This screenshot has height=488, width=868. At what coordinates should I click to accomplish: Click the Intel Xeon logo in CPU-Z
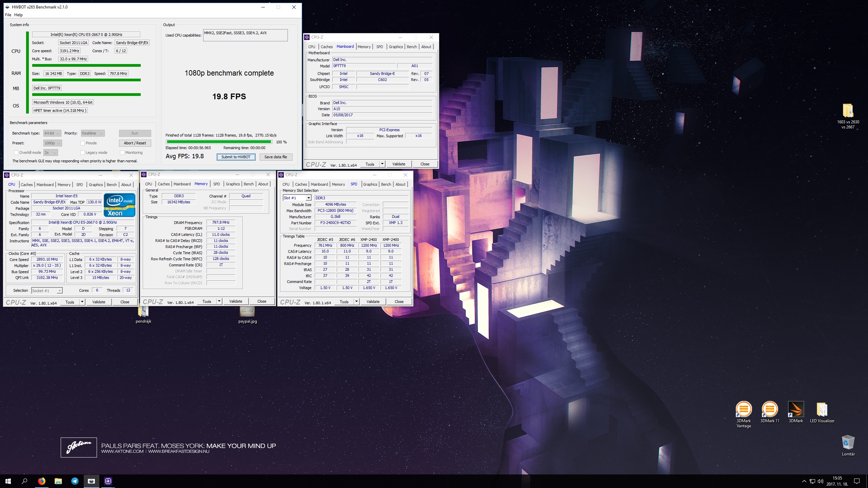(x=119, y=205)
